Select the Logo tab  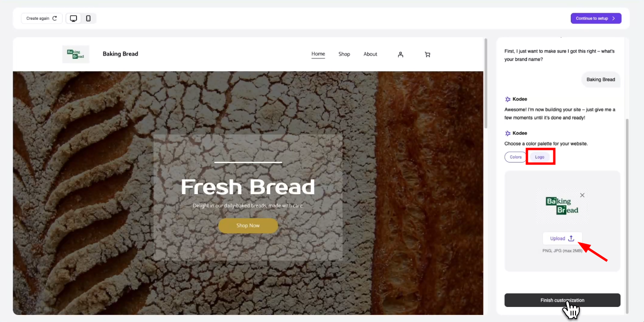540,157
